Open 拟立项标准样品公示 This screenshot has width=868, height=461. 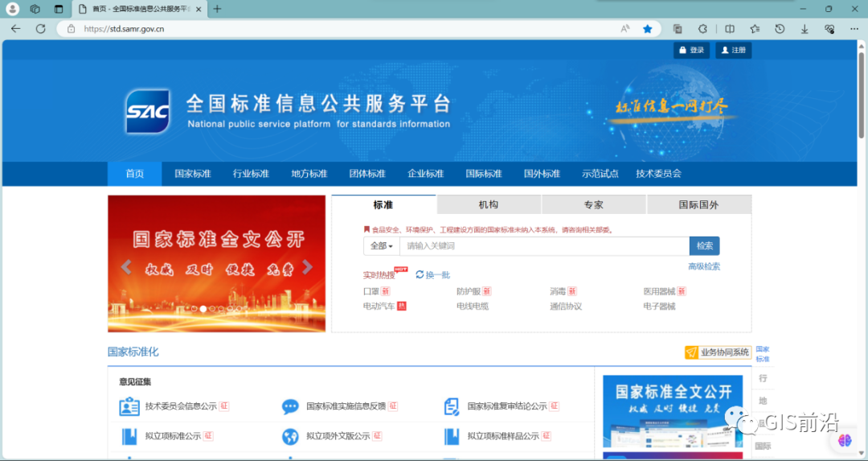(503, 436)
